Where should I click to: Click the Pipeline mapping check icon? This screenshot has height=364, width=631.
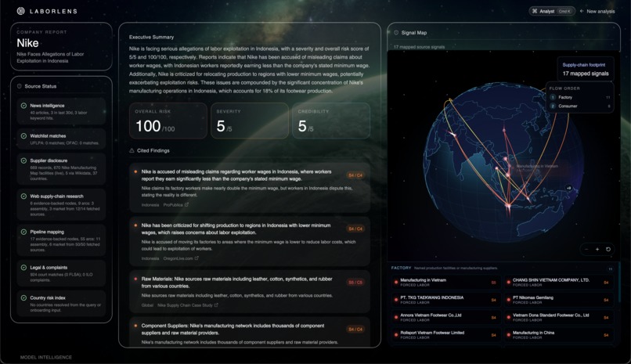click(23, 232)
